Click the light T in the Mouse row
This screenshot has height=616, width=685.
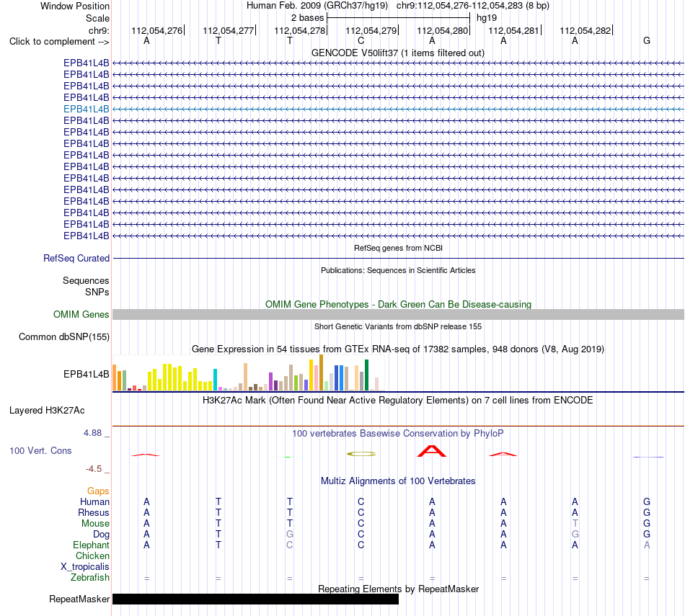(x=575, y=524)
